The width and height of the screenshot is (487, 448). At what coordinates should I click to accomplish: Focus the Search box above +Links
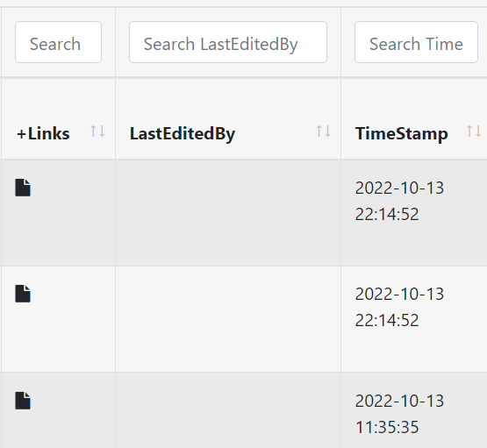tap(58, 42)
